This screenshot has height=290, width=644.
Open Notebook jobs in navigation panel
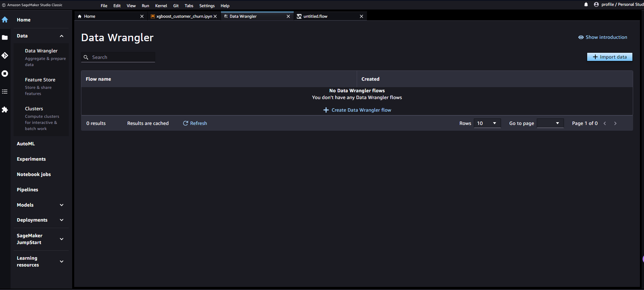click(34, 174)
